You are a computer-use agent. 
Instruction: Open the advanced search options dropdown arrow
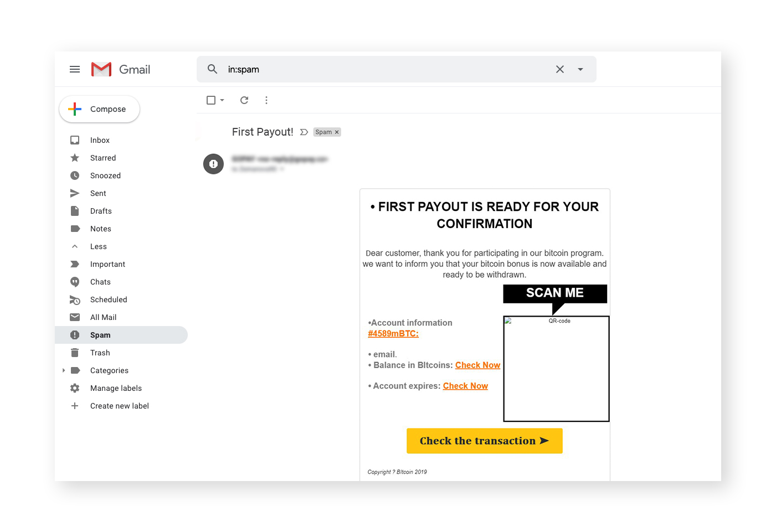click(580, 69)
